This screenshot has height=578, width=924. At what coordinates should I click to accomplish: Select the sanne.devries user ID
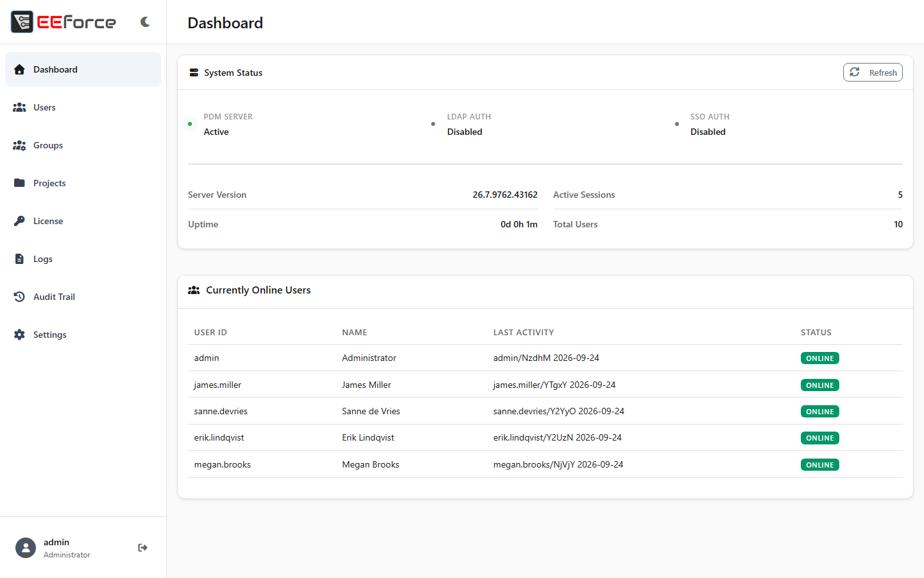pyautogui.click(x=221, y=411)
